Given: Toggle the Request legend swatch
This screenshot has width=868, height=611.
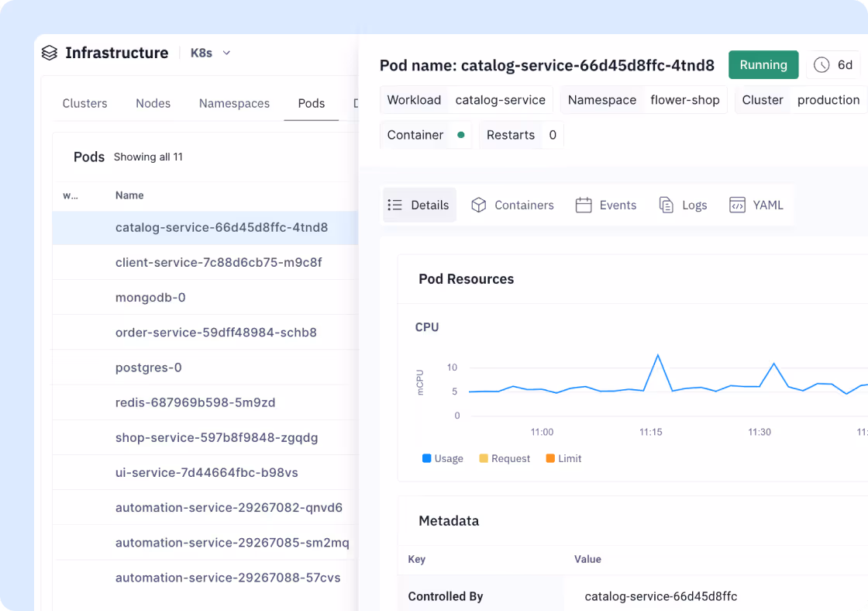Looking at the screenshot, I should (484, 458).
